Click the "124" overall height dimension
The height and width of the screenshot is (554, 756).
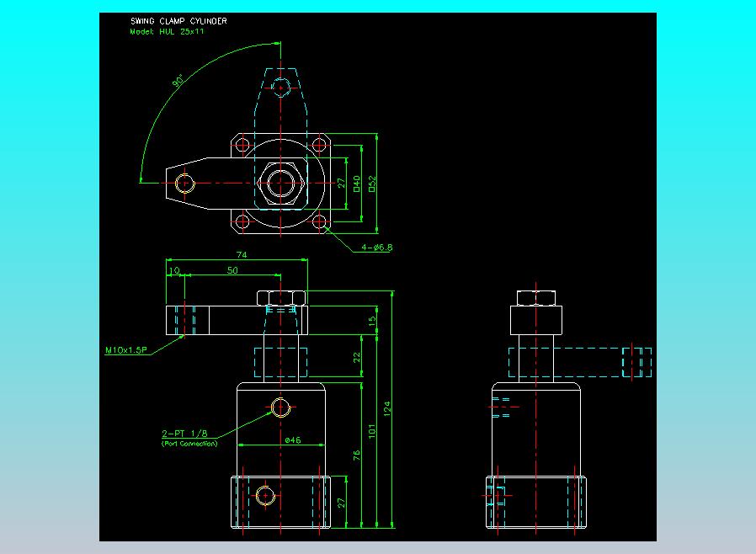(386, 409)
